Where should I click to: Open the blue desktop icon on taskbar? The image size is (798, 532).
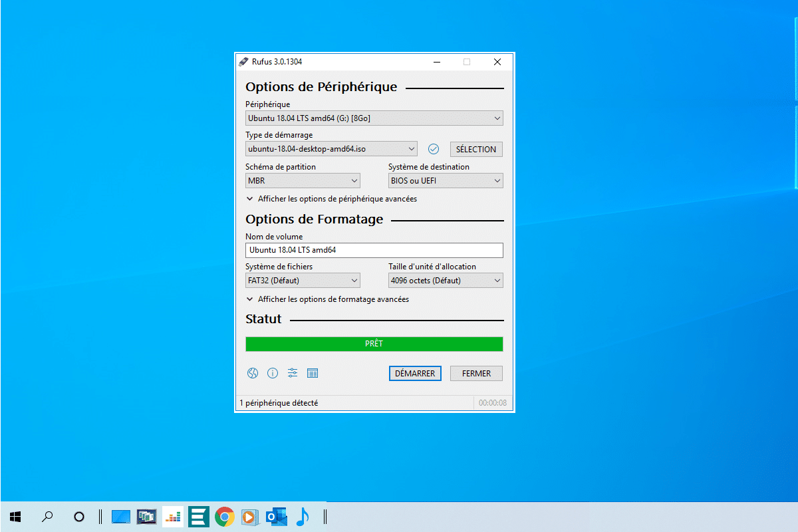point(121,516)
